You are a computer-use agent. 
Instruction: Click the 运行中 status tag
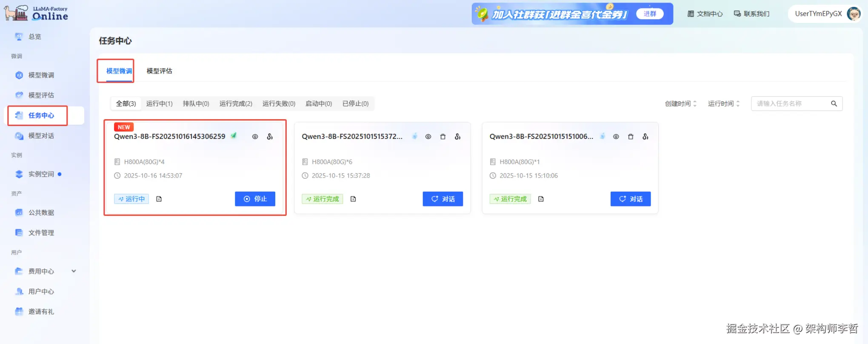point(131,199)
